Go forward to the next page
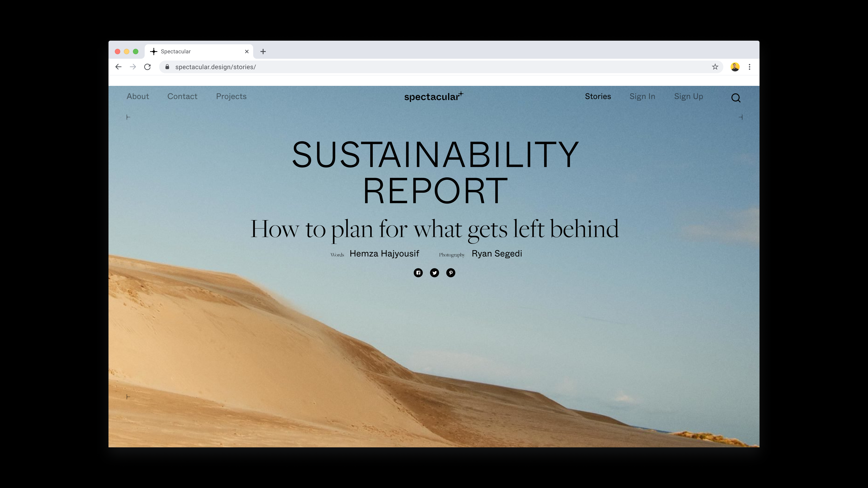This screenshot has height=488, width=868. click(x=133, y=67)
